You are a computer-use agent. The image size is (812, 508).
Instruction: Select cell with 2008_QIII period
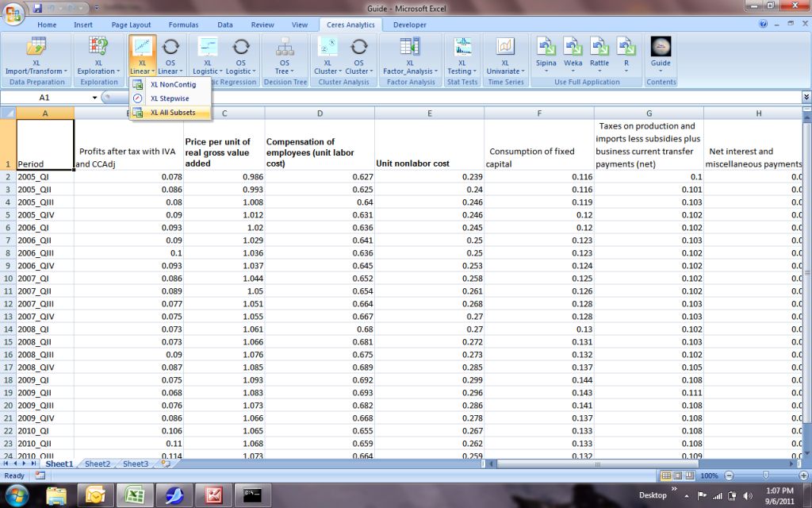(45, 355)
